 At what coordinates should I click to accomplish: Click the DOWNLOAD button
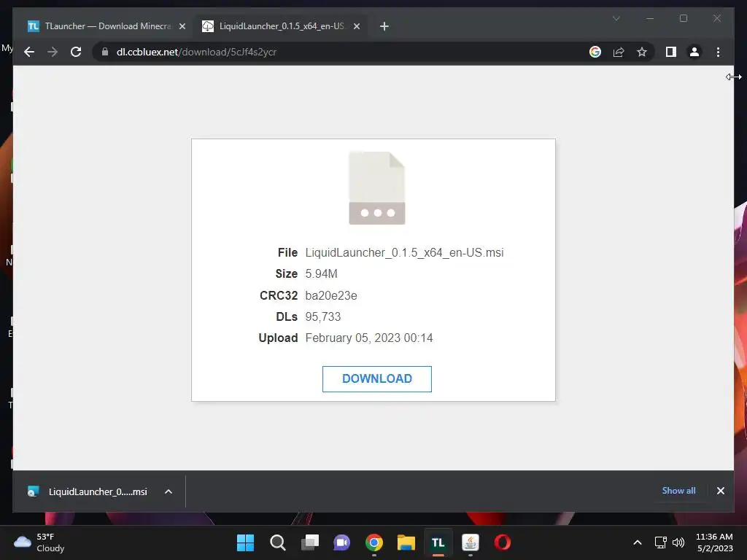tap(377, 379)
